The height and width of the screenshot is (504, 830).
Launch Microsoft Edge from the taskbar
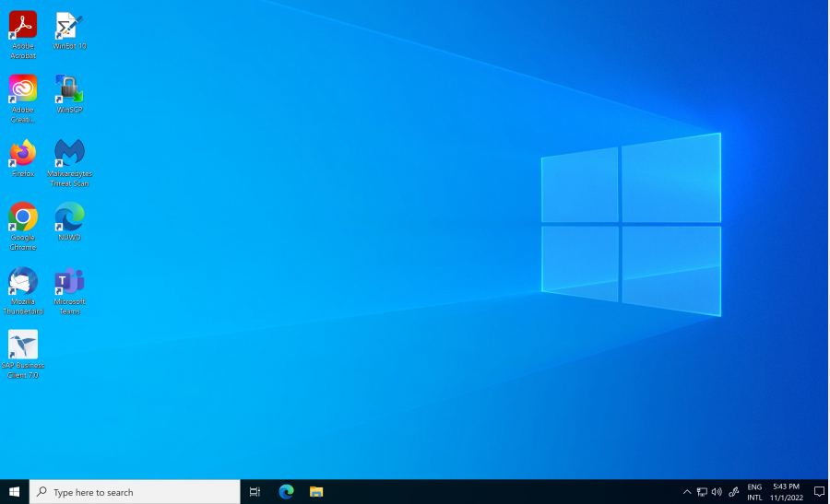click(286, 492)
